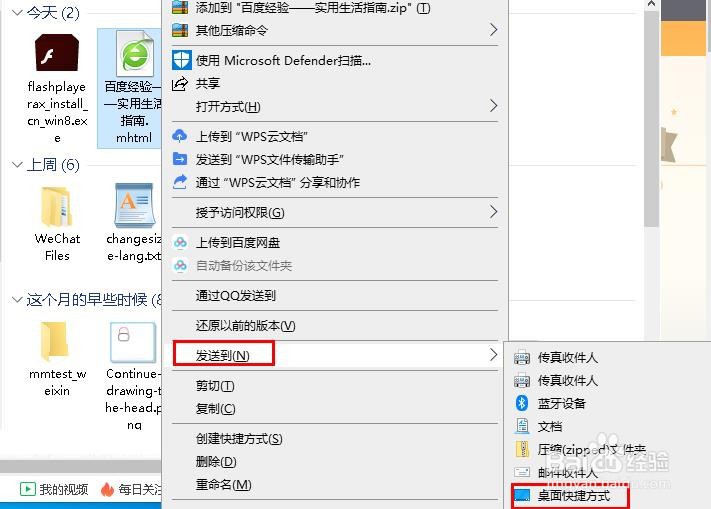Image resolution: width=711 pixels, height=509 pixels.
Task: Select the Continue-drawing-the-head.png thumbnail
Action: [x=133, y=342]
